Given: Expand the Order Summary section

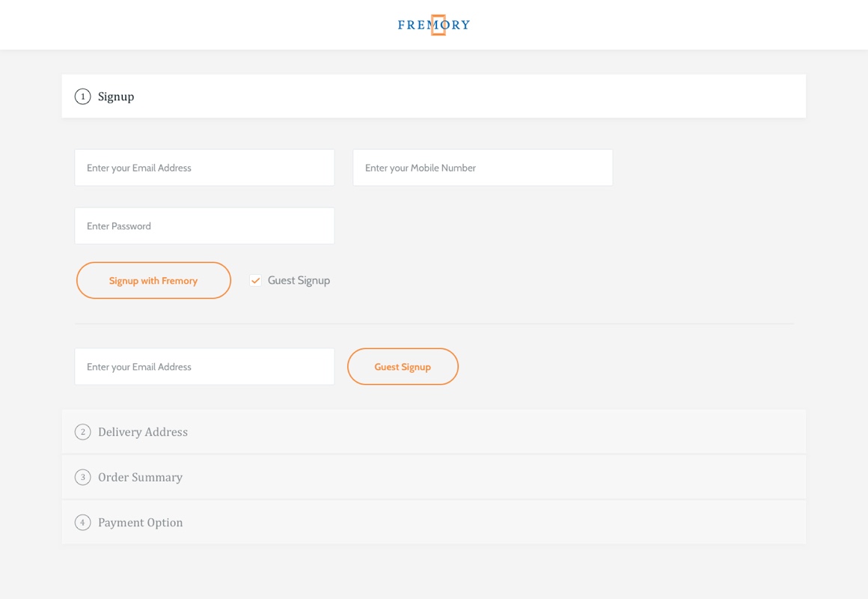Looking at the screenshot, I should coord(140,477).
